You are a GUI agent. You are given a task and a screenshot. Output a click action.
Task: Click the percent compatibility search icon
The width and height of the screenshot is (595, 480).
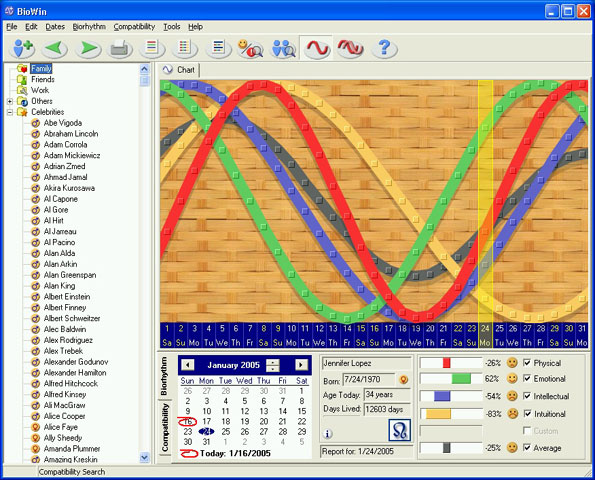point(250,49)
